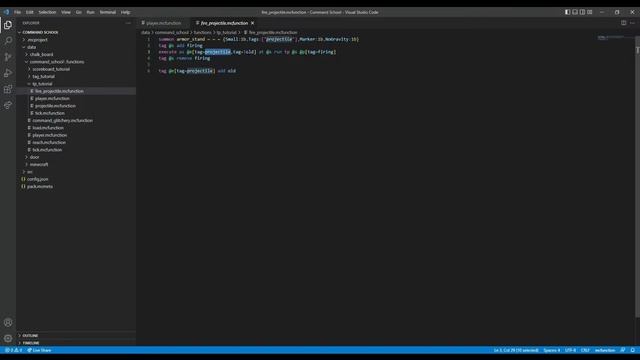640x360 pixels.
Task: Open Explorer panel Views and More Actions
Action: pos(128,23)
